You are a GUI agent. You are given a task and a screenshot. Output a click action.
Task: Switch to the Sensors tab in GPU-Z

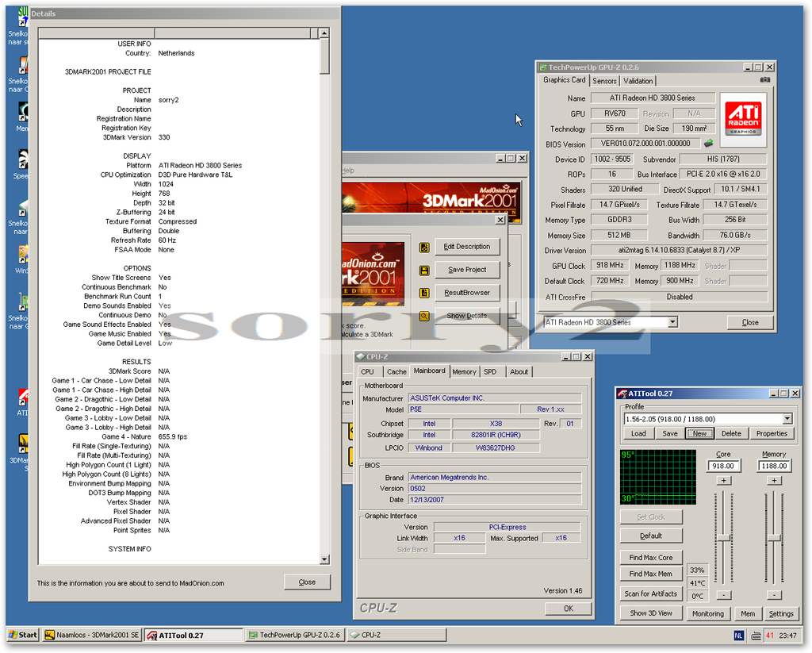pos(604,80)
